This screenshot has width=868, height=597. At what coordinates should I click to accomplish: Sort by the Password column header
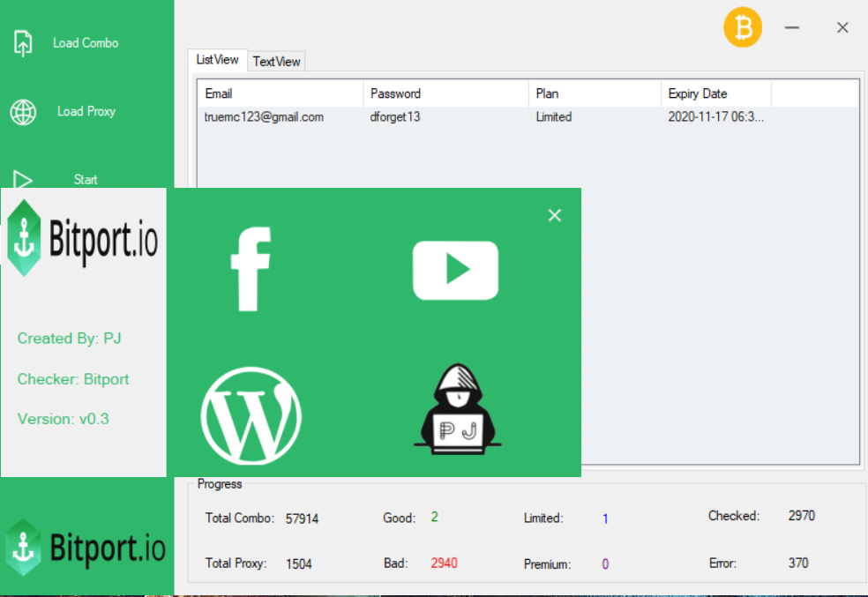(445, 93)
